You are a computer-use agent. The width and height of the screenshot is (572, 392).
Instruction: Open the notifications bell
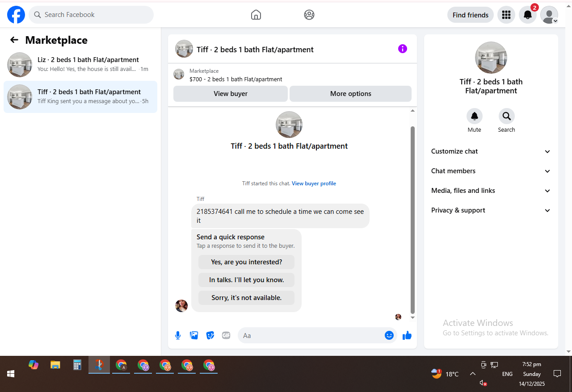pyautogui.click(x=528, y=15)
